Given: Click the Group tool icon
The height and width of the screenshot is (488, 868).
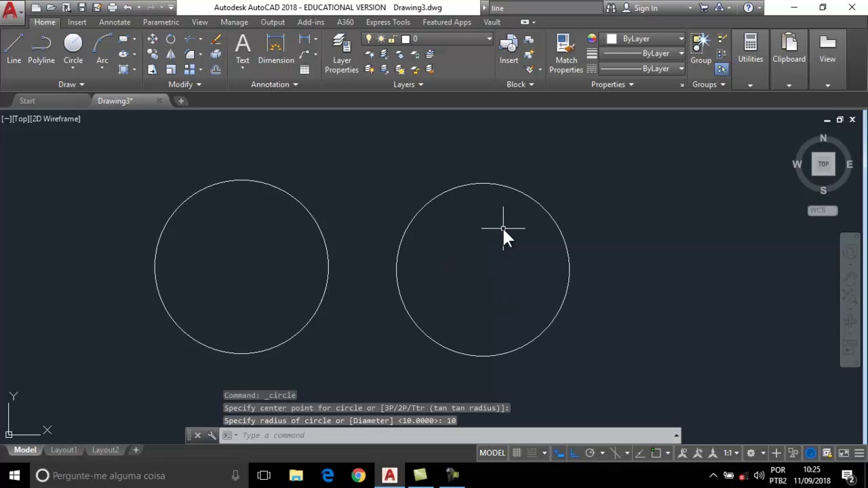Looking at the screenshot, I should click(x=701, y=50).
